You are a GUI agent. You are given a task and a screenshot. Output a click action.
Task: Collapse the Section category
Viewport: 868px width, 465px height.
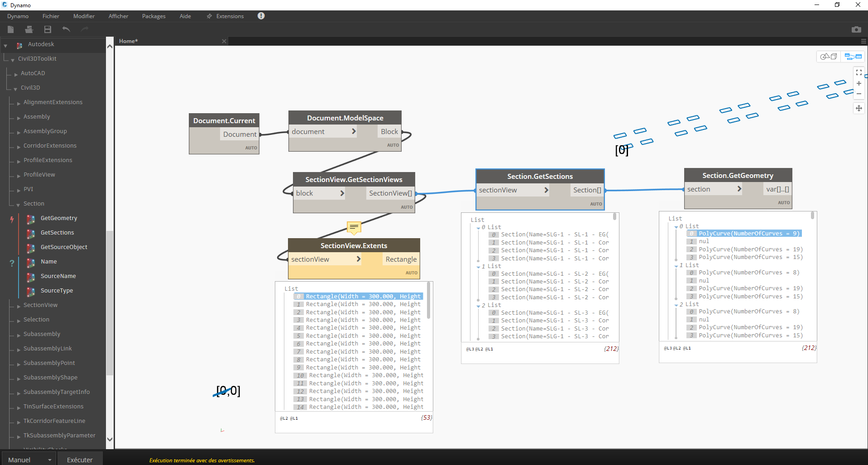click(19, 205)
